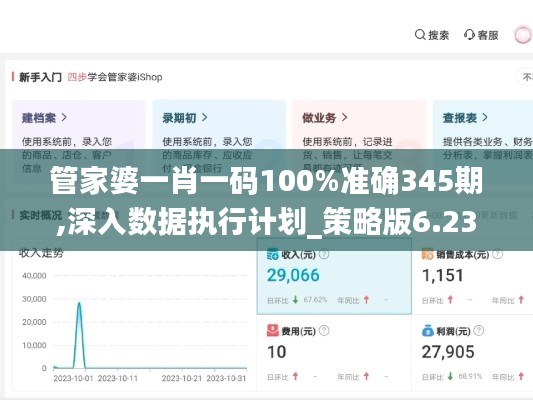Click the 客服 headset icon
533x400 pixels.
[x=469, y=35]
